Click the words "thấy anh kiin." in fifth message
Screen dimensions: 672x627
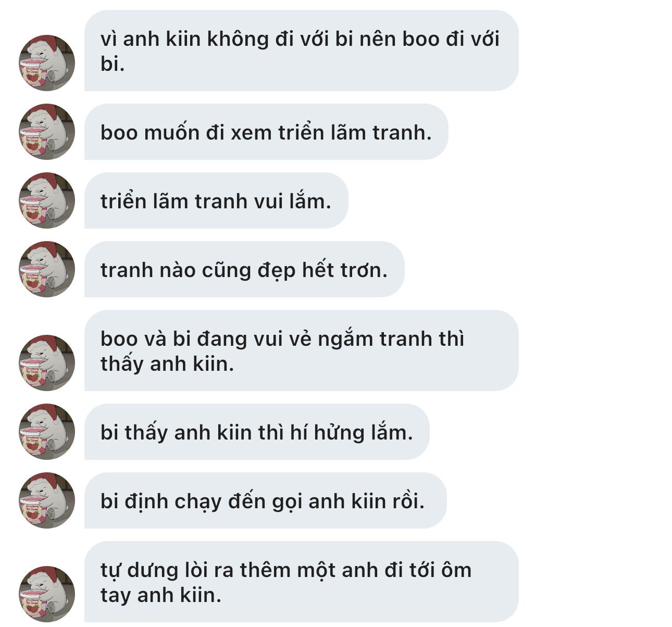pyautogui.click(x=167, y=363)
